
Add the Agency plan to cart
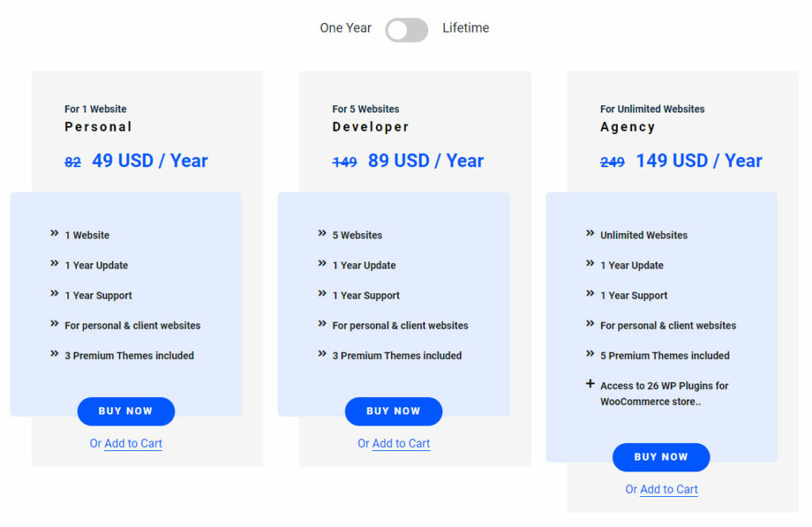(x=668, y=490)
